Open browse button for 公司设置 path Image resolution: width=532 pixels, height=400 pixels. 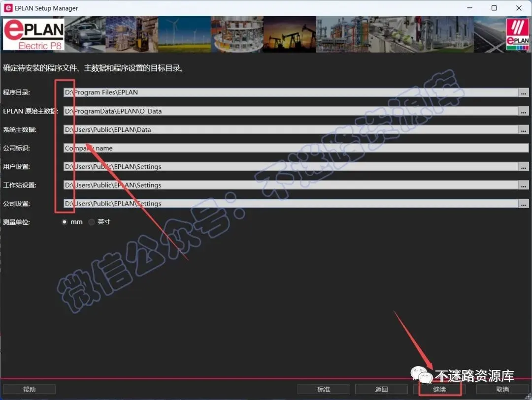click(524, 203)
